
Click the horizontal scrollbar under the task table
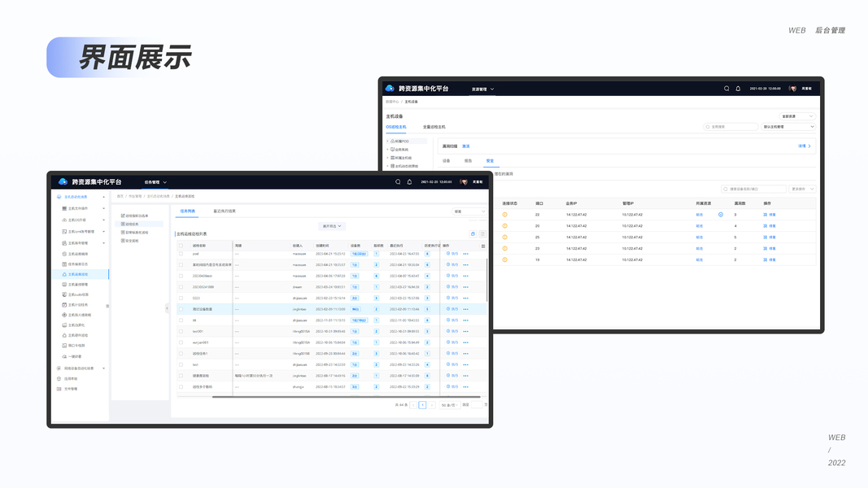click(346, 397)
